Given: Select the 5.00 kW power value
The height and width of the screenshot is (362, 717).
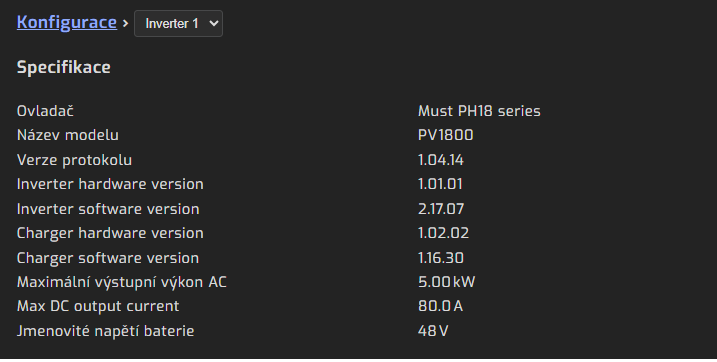Looking at the screenshot, I should click(447, 282).
